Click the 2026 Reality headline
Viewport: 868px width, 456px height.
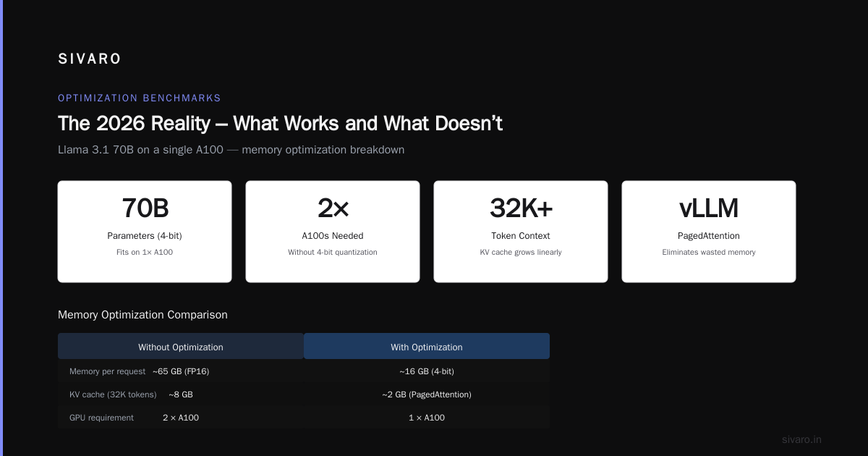[x=280, y=124]
